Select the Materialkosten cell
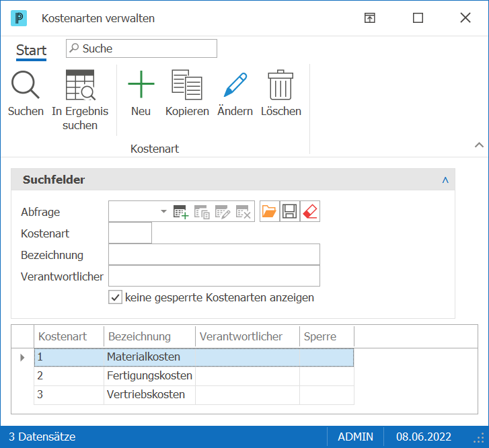 point(149,357)
